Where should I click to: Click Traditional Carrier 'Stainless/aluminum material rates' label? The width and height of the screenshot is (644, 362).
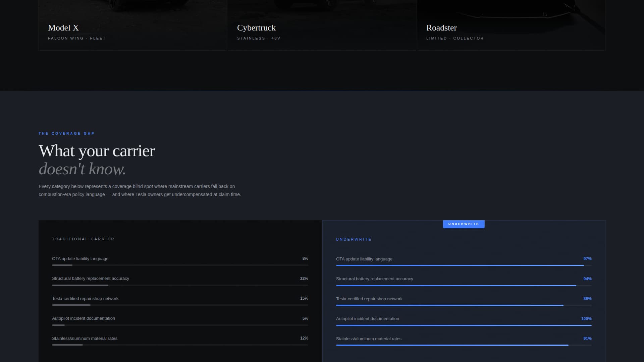click(x=85, y=339)
